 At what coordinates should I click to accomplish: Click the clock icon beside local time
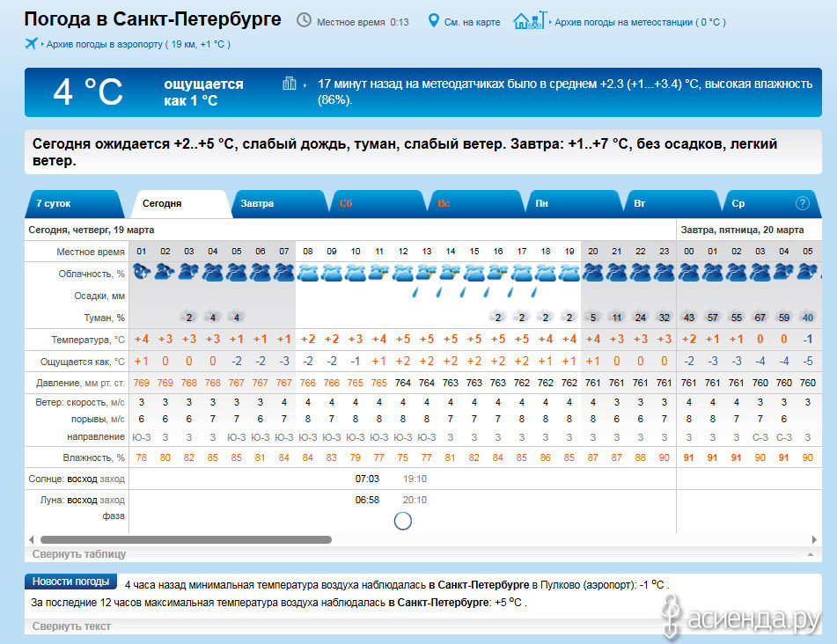point(304,20)
